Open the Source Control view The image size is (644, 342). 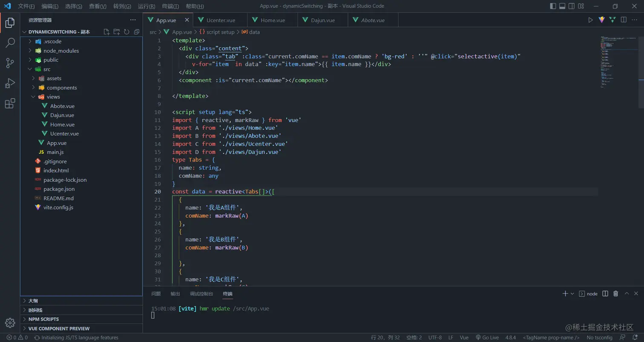click(10, 63)
